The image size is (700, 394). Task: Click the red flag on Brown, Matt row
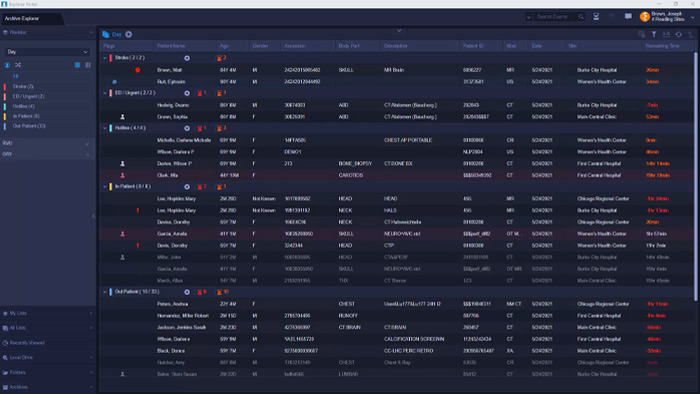click(138, 70)
